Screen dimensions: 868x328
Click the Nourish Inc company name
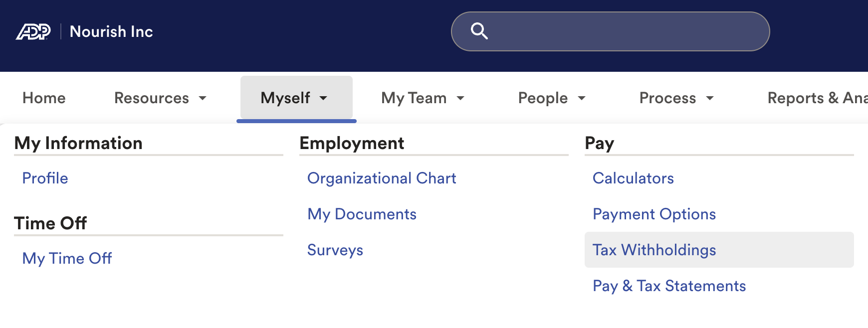coord(111,31)
